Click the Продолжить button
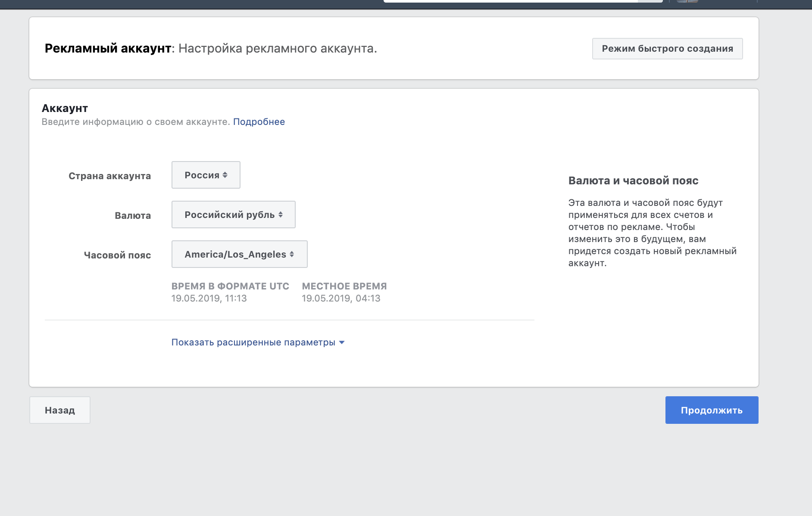Viewport: 812px width, 516px height. point(712,410)
